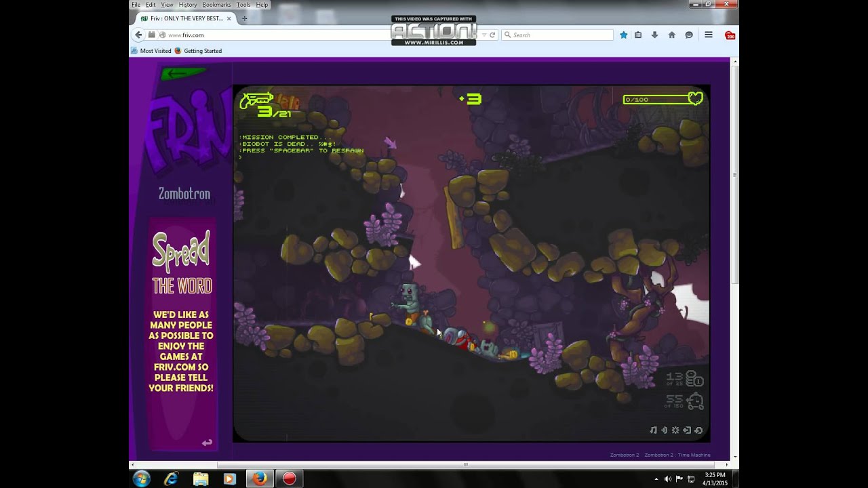Viewport: 868px width, 488px height.
Task: Click the horizontal scrollbar right arrow
Action: (727, 464)
